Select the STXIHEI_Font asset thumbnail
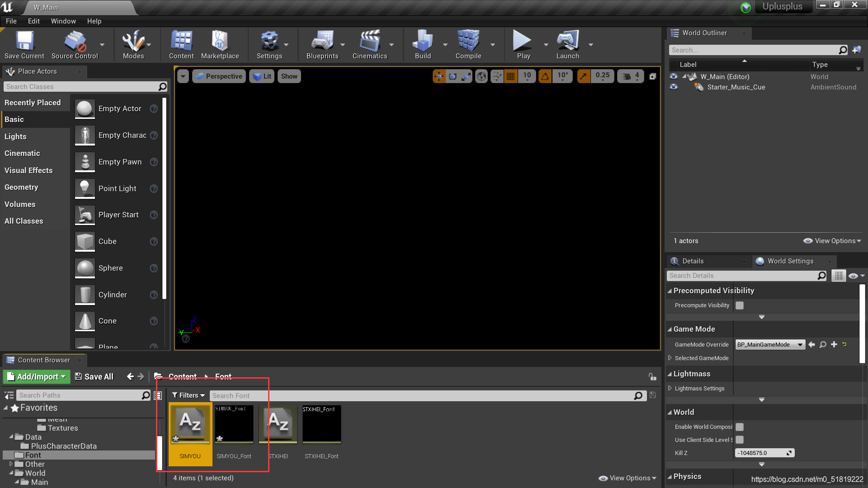The image size is (868, 488). (321, 425)
